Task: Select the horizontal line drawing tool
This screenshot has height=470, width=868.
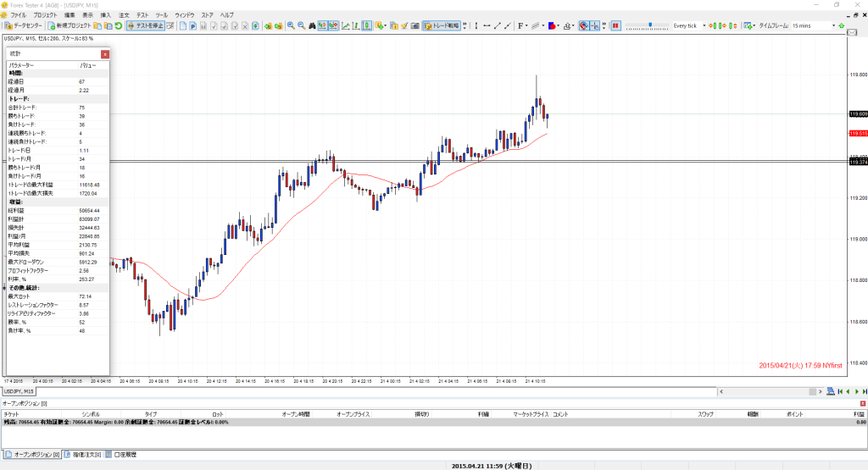Action: pyautogui.click(x=487, y=26)
